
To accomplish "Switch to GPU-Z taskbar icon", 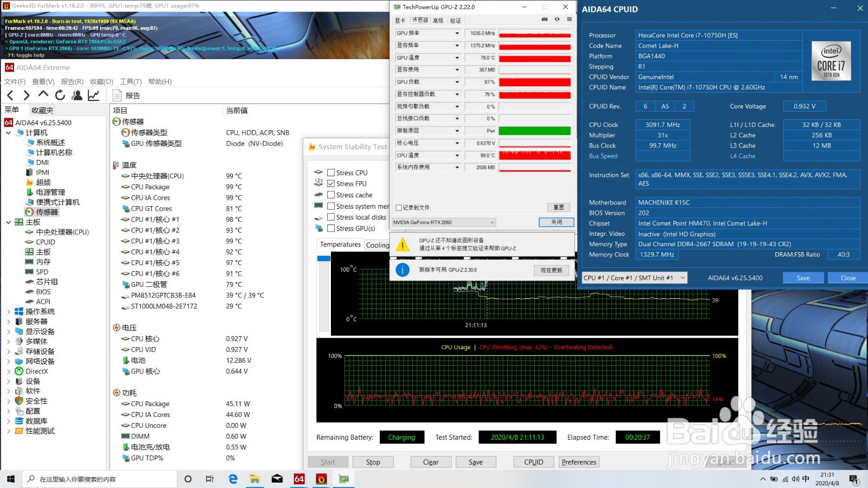I will coord(343,479).
